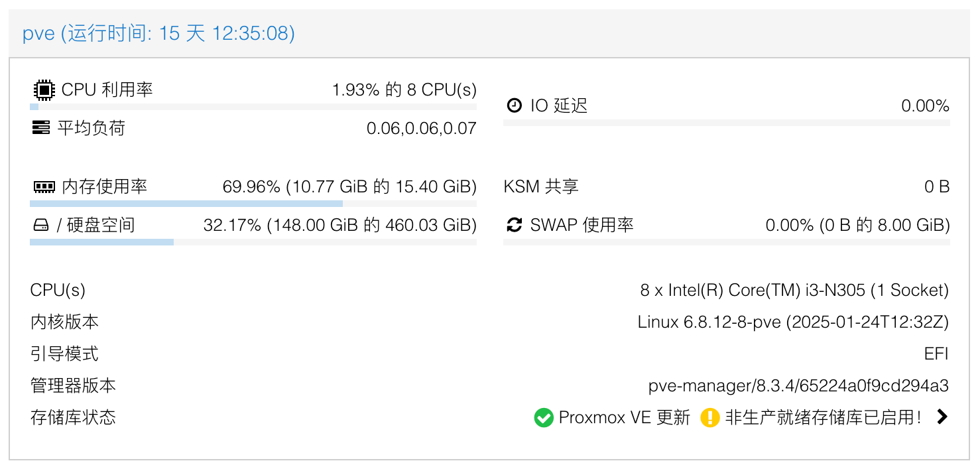This screenshot has height=467, width=980.
Task: Click the CPU chip icon
Action: point(43,90)
